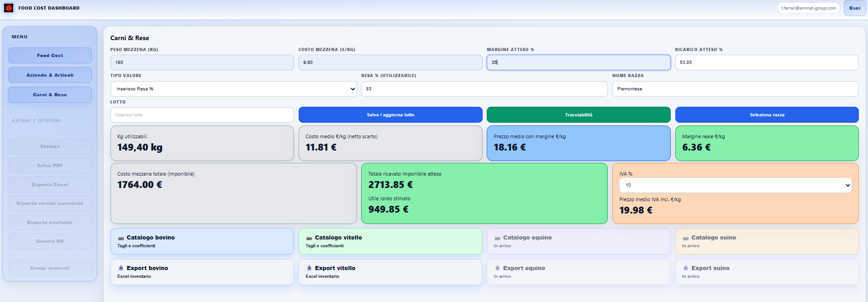Open the Export vitello card
Screen dimensions: 868x302
[x=390, y=272]
